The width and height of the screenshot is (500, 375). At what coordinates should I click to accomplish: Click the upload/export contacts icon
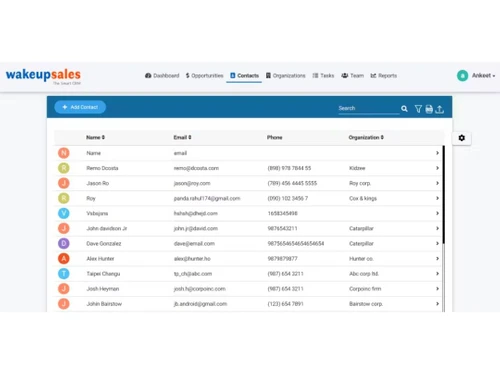pyautogui.click(x=440, y=109)
